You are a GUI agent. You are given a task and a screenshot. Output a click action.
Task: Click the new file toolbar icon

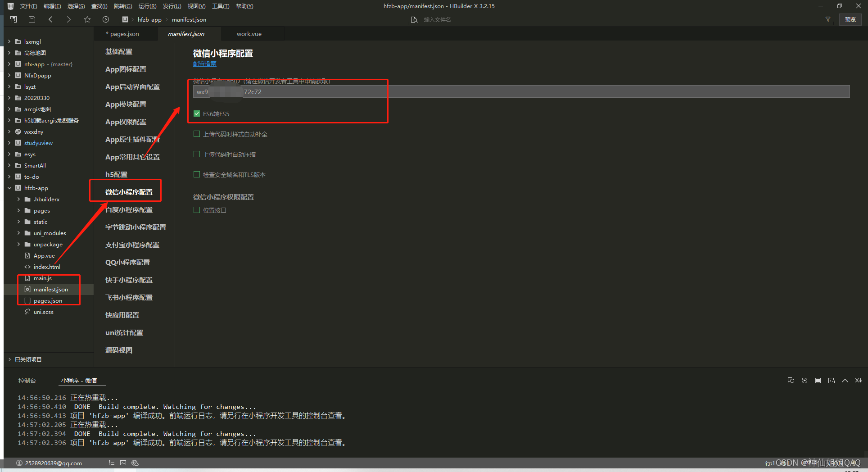[x=14, y=19]
